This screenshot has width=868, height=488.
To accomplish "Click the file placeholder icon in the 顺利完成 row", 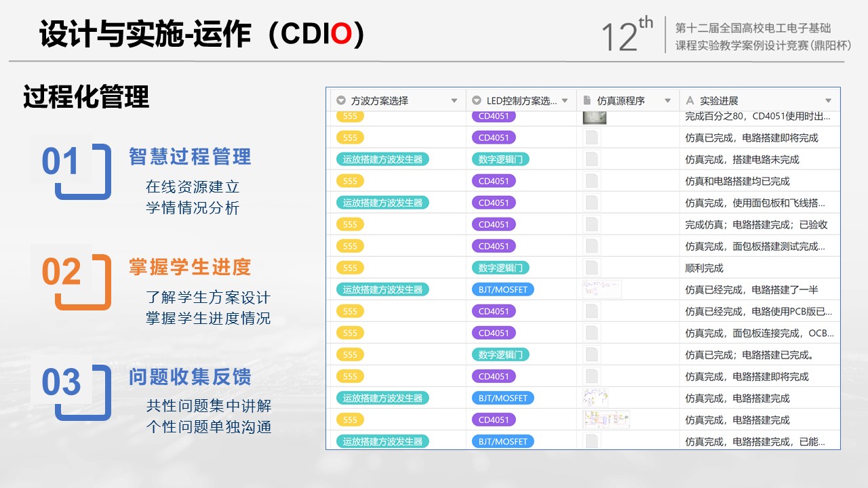I will [x=592, y=268].
